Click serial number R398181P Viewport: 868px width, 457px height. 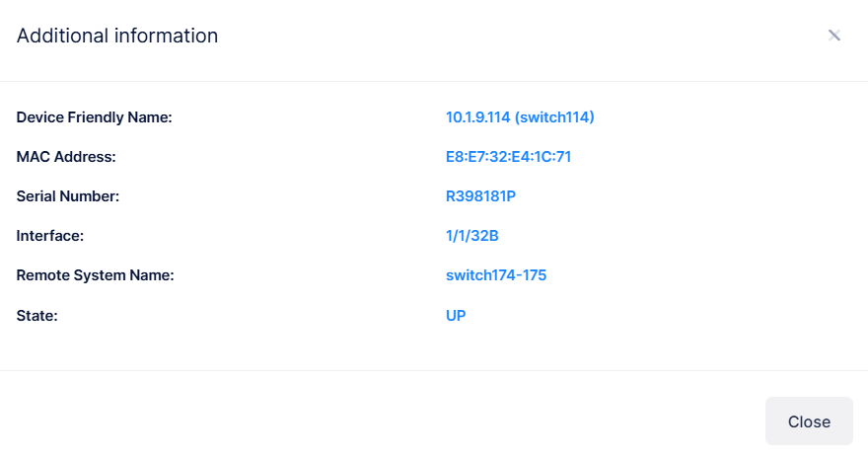click(480, 196)
